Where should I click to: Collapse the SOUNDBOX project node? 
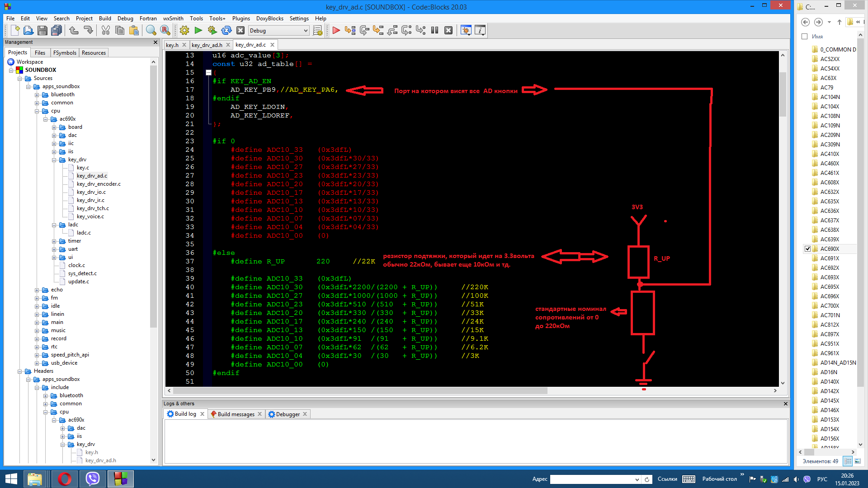click(x=11, y=70)
